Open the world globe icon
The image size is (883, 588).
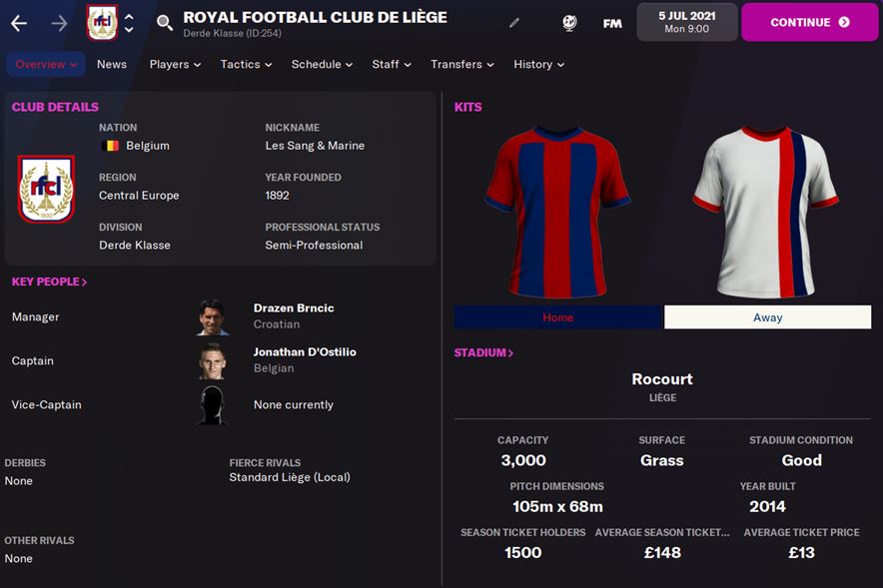pyautogui.click(x=569, y=23)
